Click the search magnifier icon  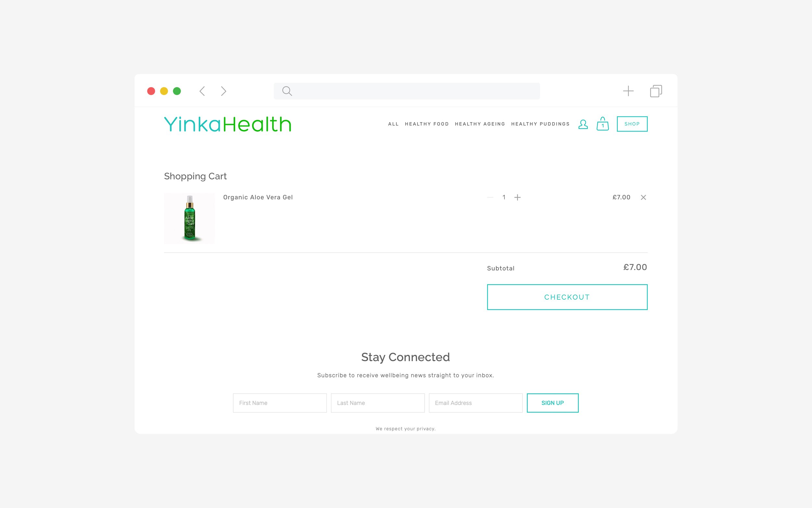[x=286, y=91]
